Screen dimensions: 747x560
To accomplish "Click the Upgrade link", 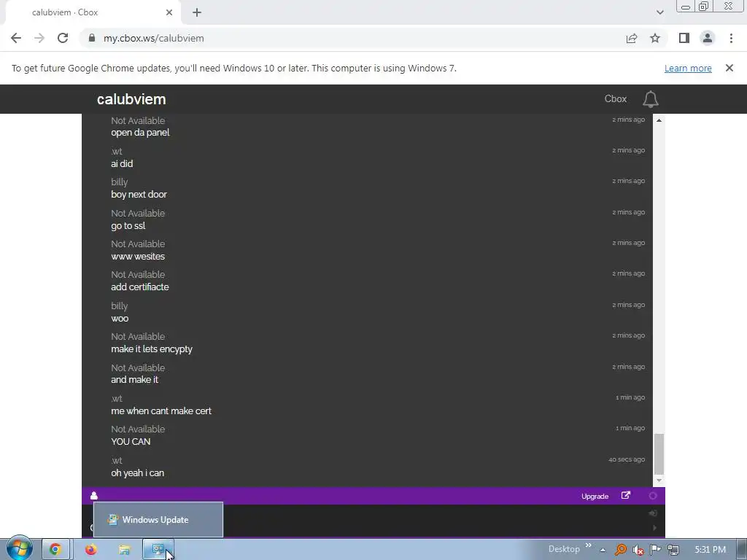I will (595, 496).
